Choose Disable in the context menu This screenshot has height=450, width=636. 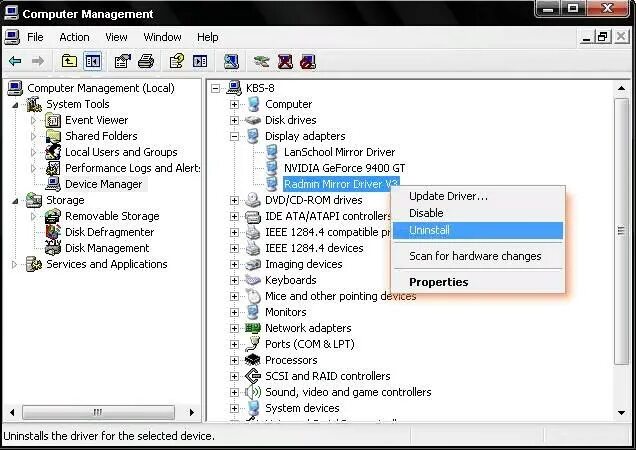(478, 213)
